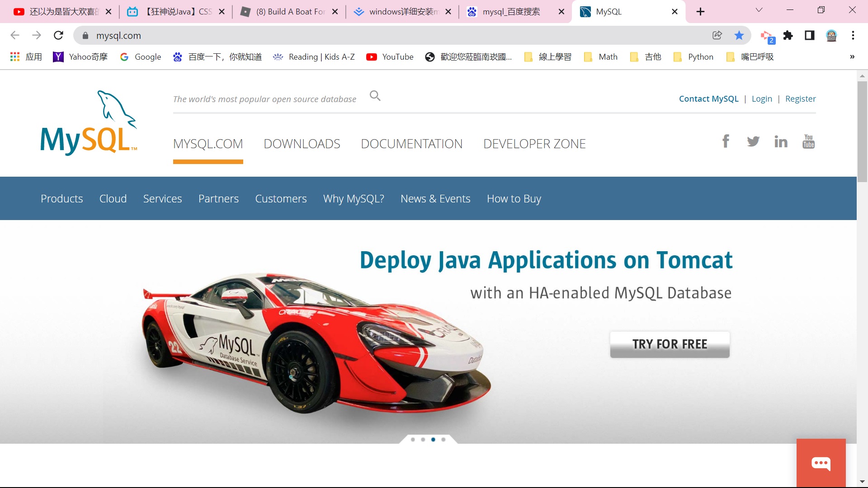Open the Cloud menu item
The height and width of the screenshot is (488, 868).
pyautogui.click(x=113, y=198)
